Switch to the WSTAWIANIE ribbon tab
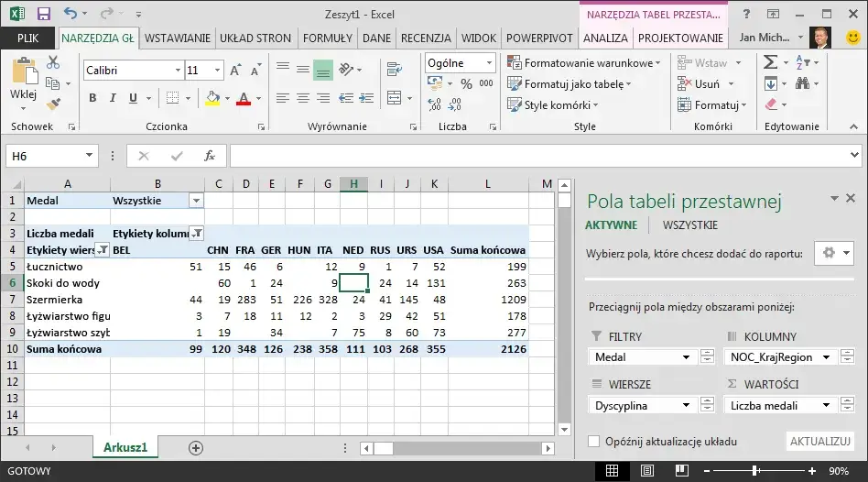The height and width of the screenshot is (482, 868). pyautogui.click(x=178, y=38)
